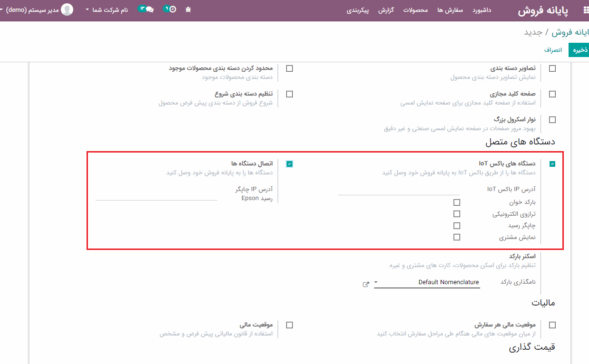
Task: Open the پیکربندی menu
Action: click(358, 10)
